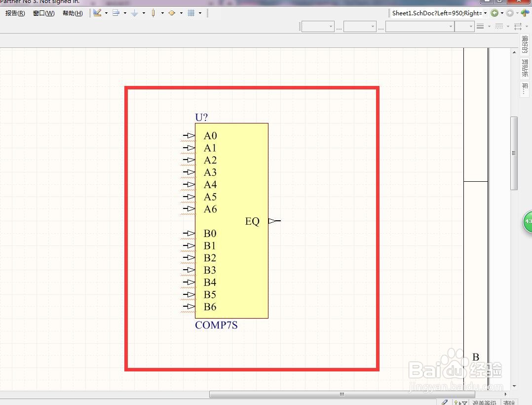Click the vertical scrollbar thumb
This screenshot has height=405, width=532.
514,153
